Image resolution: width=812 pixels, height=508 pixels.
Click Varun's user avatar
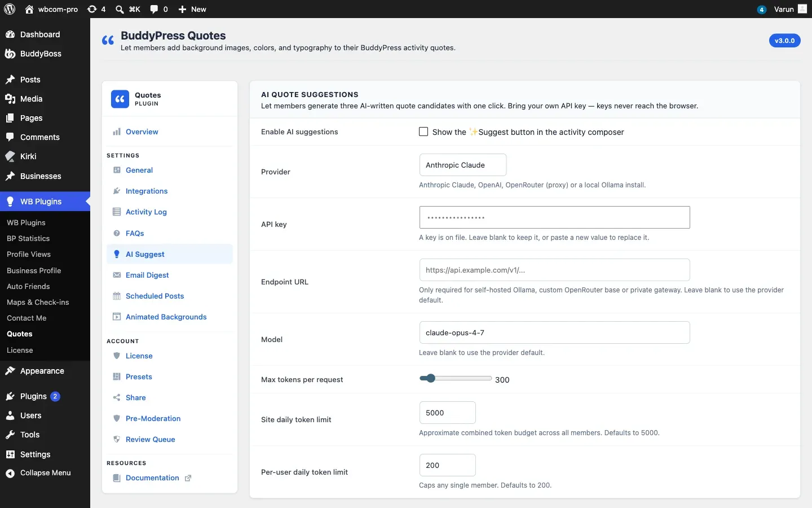point(802,9)
